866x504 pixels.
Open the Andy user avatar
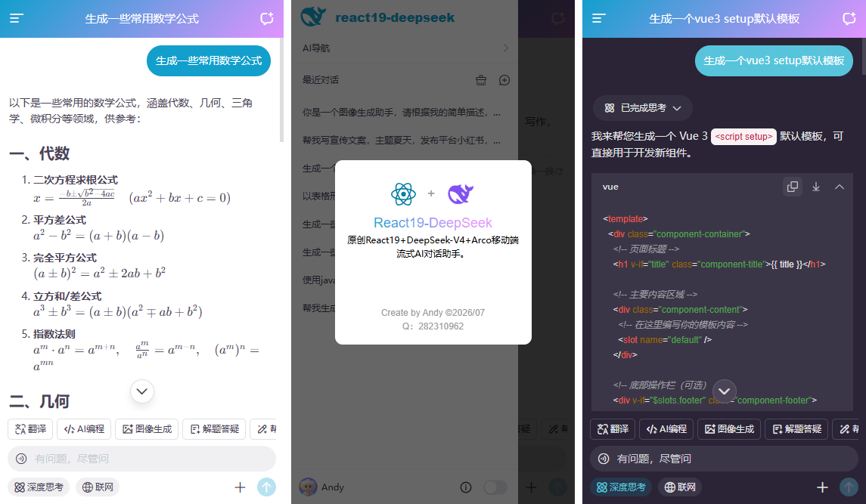(x=308, y=487)
